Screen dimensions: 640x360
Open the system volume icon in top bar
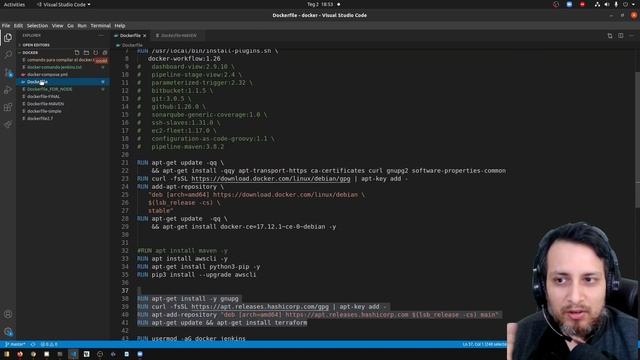(607, 4)
